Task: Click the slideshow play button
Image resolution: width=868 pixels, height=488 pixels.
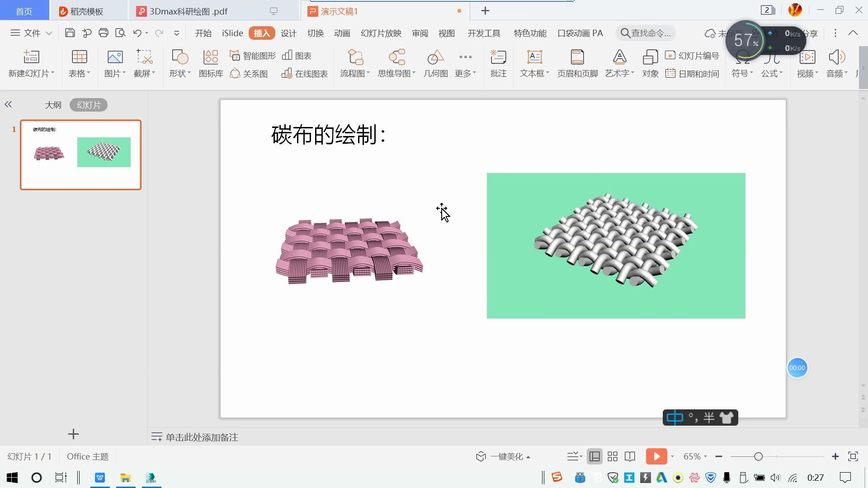Action: click(x=656, y=456)
